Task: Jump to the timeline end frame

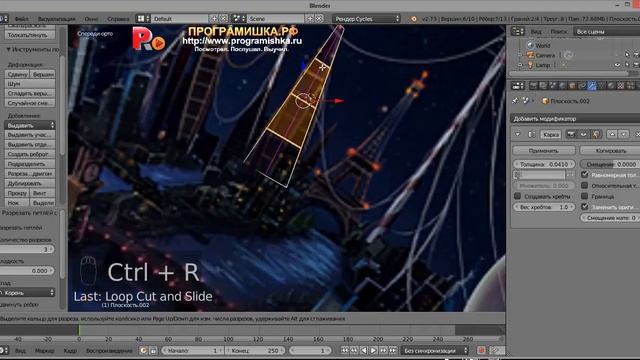Action: [393, 350]
